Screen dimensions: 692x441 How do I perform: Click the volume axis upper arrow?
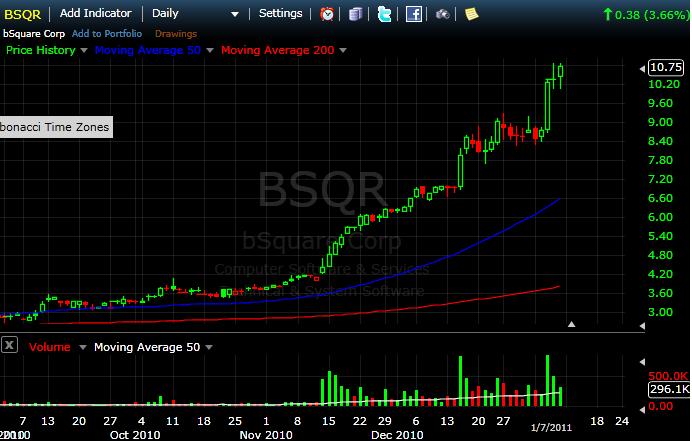pos(643,362)
